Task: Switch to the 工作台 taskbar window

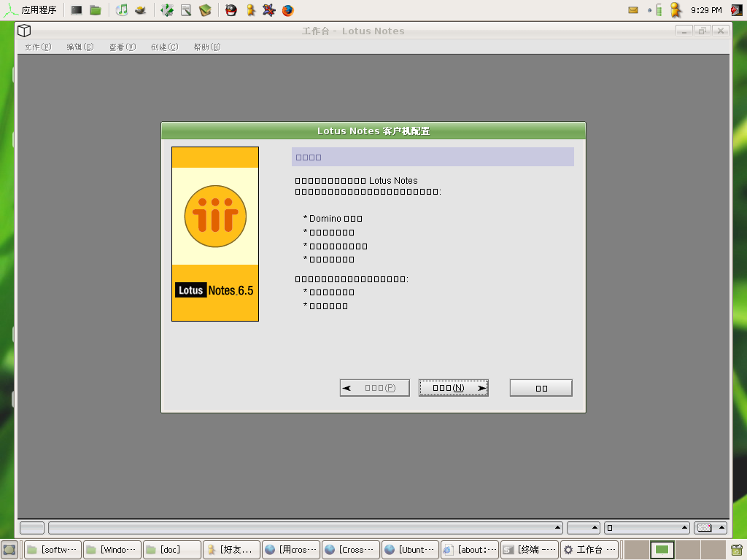Action: (x=589, y=550)
